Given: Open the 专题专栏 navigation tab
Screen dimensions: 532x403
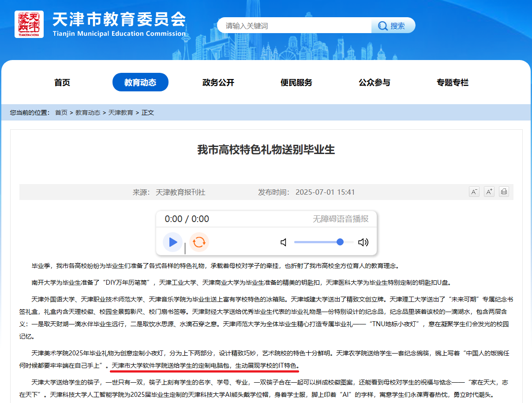Looking at the screenshot, I should click(453, 83).
